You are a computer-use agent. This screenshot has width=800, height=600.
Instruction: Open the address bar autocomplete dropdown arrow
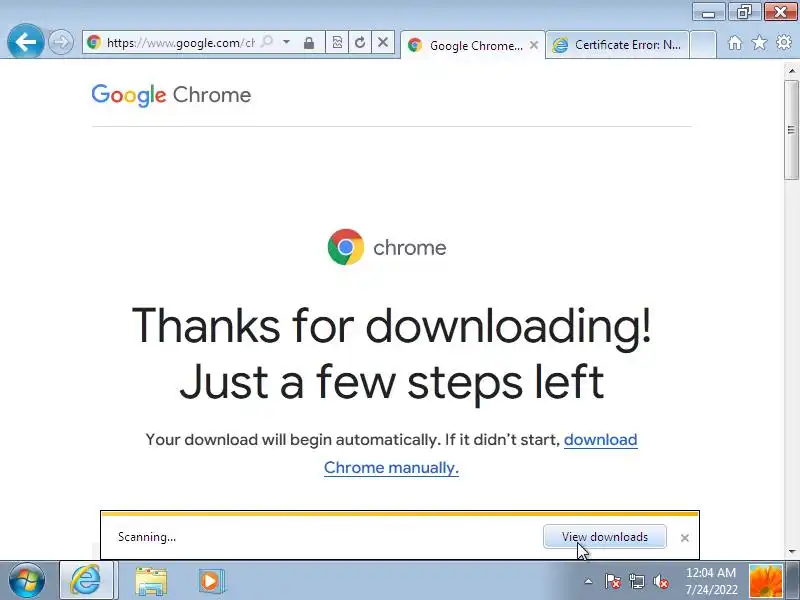[x=287, y=42]
